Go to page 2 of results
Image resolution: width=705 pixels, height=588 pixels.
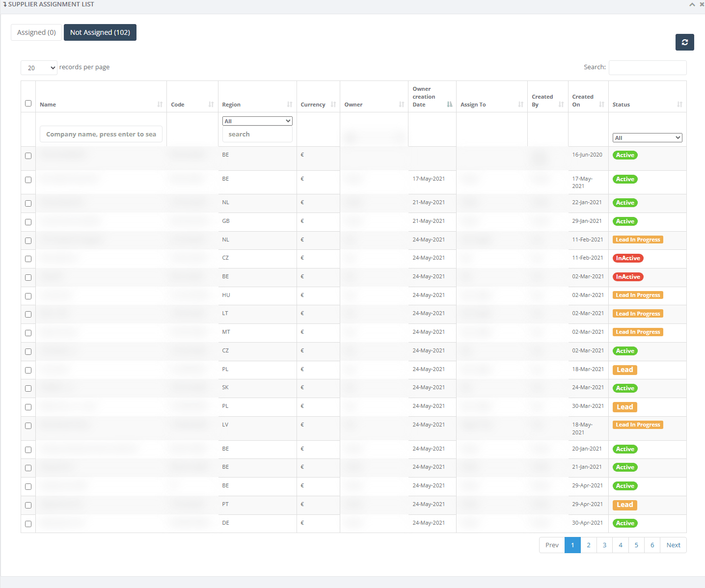coord(589,545)
